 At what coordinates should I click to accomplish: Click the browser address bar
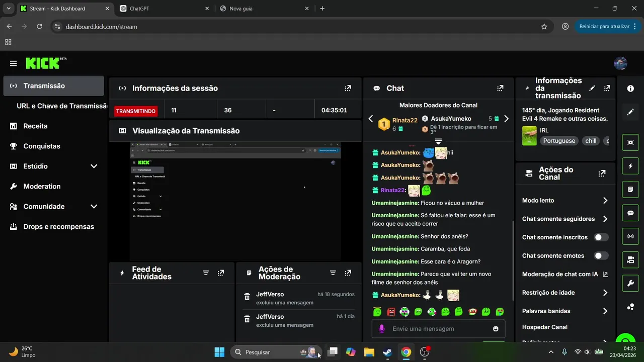pos(302,27)
